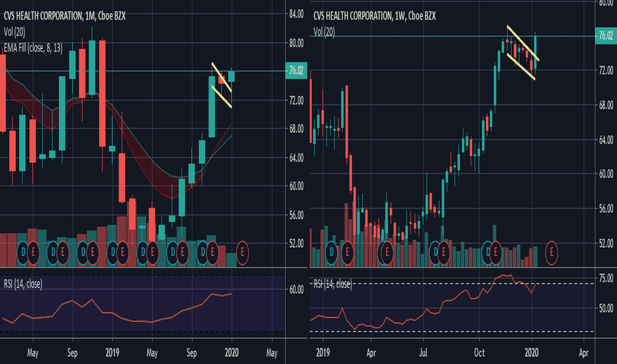The image size is (617, 364).
Task: Click the Jul label on weekly time axis
Action: (424, 353)
